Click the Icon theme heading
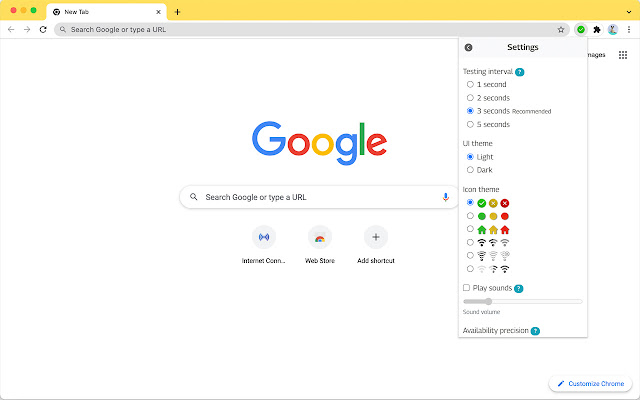640x400 pixels. pyautogui.click(x=481, y=189)
